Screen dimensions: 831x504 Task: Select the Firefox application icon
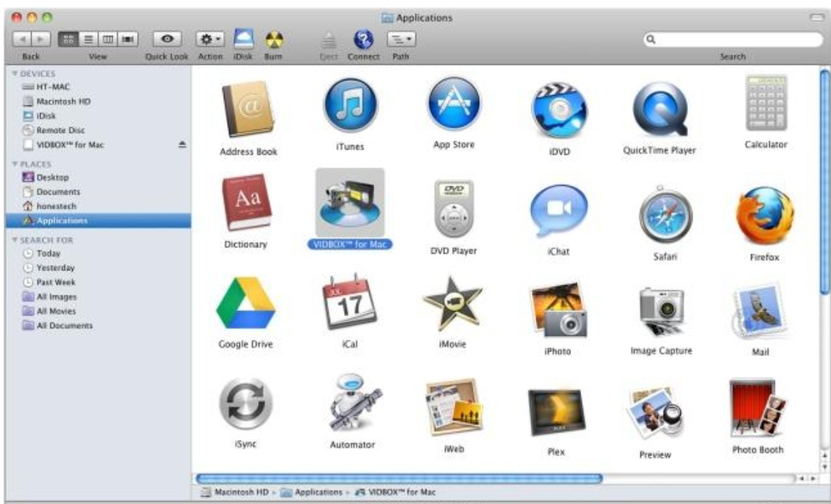click(x=765, y=215)
